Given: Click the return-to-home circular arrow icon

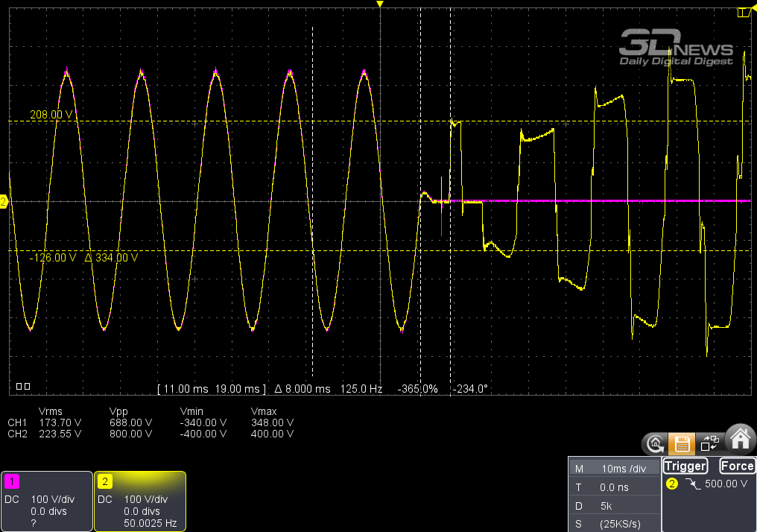Looking at the screenshot, I should [655, 444].
